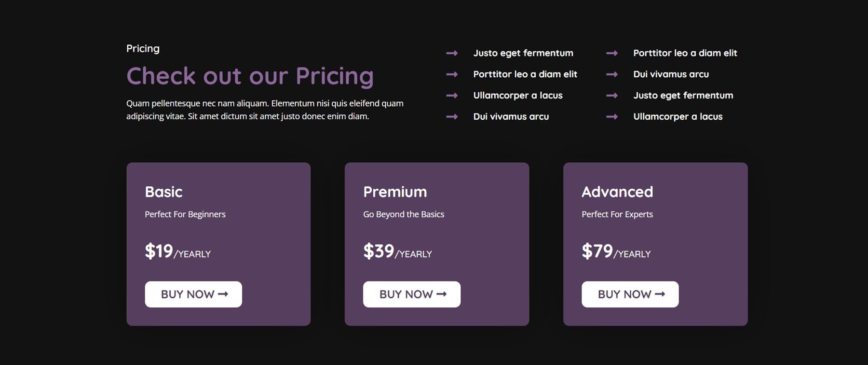Click the arrow icon next to Porttitor leo a diam elit

(x=452, y=74)
